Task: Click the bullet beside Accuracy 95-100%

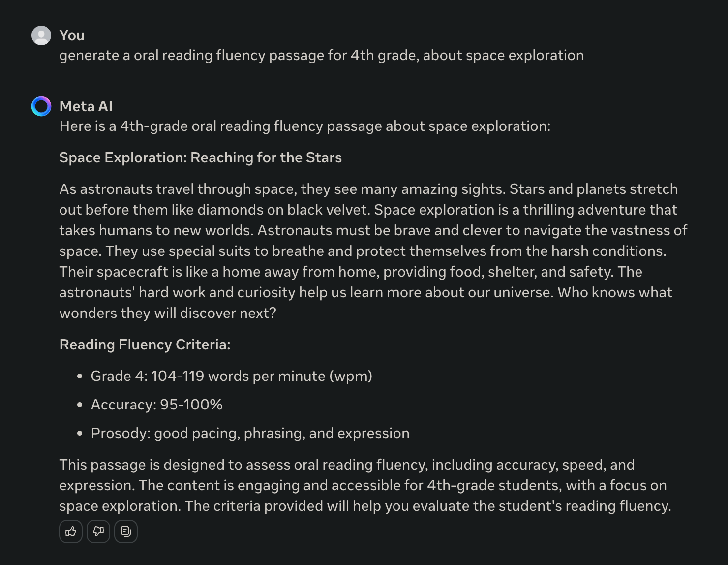Action: [79, 405]
